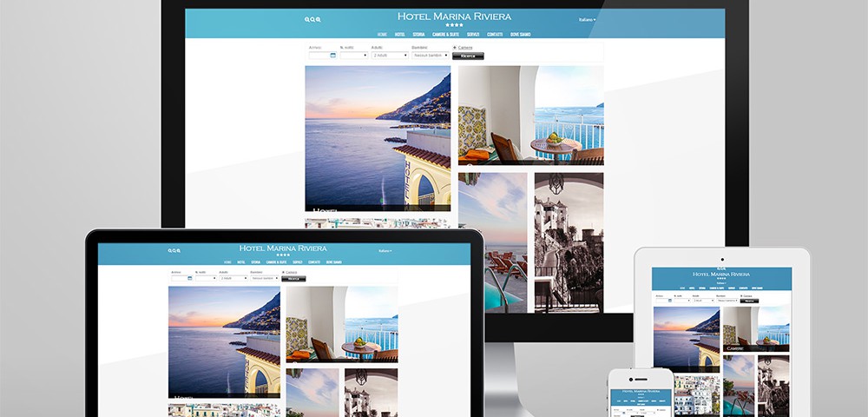
Task: Open the N. notti dropdown on the desktop monitor
Action: 354,56
